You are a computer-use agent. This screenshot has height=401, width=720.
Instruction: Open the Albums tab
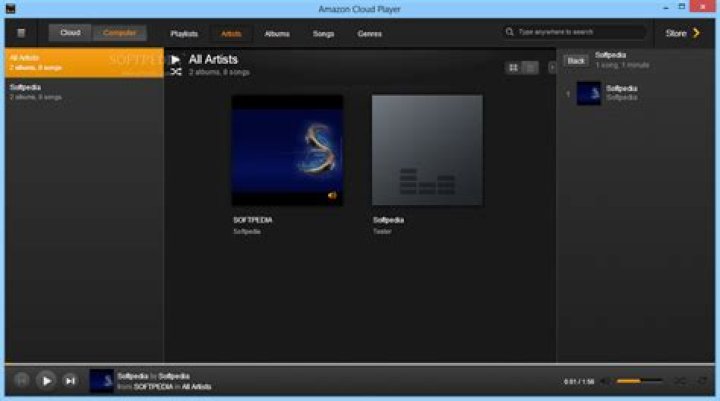pos(277,34)
